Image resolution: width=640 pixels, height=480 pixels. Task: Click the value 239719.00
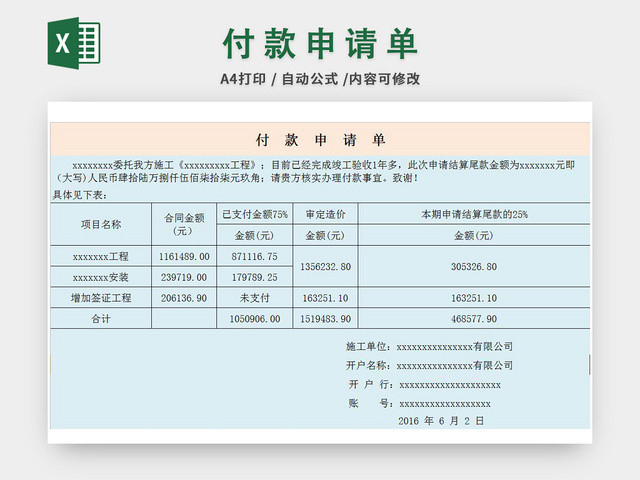click(x=184, y=277)
